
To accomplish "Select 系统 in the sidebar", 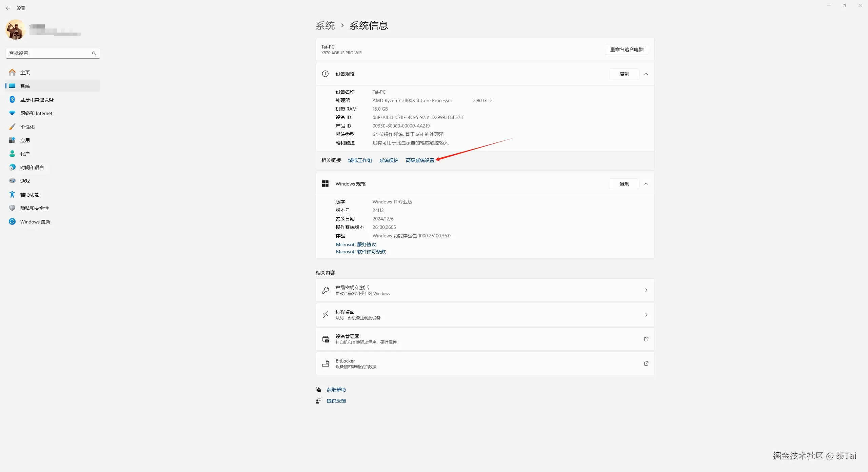I will [25, 86].
